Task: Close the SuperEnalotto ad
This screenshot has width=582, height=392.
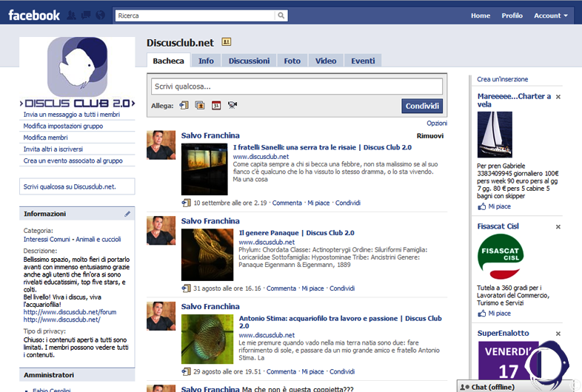Action: click(x=558, y=334)
